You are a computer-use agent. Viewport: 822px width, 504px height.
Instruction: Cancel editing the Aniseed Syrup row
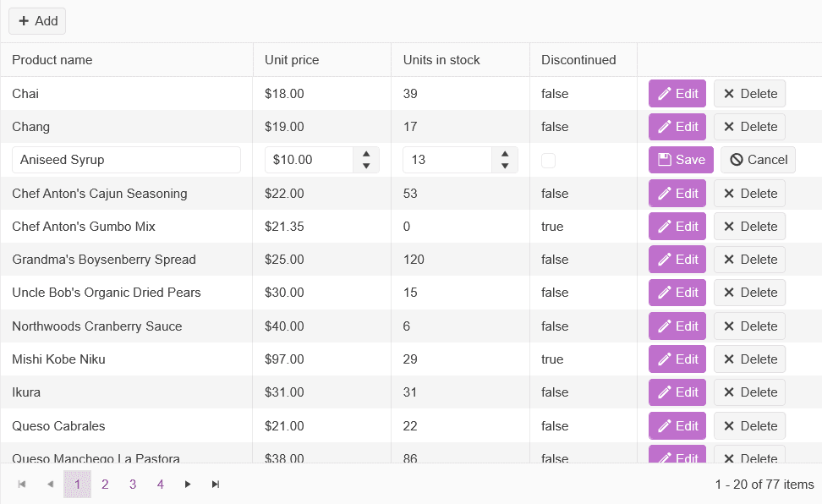[758, 160]
